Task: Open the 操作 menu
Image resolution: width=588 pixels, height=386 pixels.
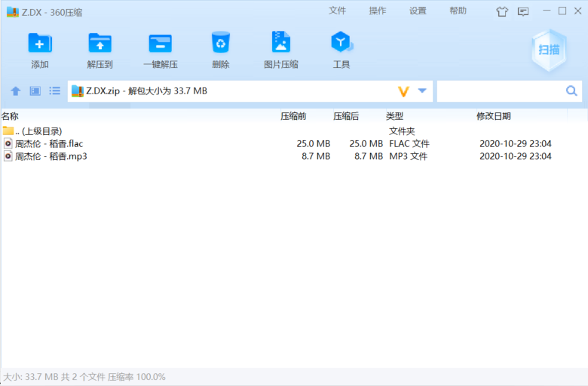Action: point(377,11)
